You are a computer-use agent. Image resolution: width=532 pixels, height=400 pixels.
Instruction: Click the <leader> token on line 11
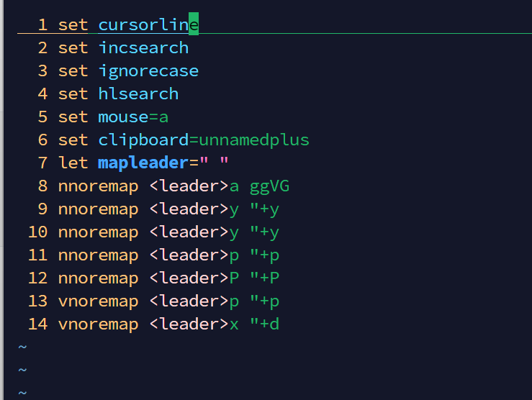(189, 255)
